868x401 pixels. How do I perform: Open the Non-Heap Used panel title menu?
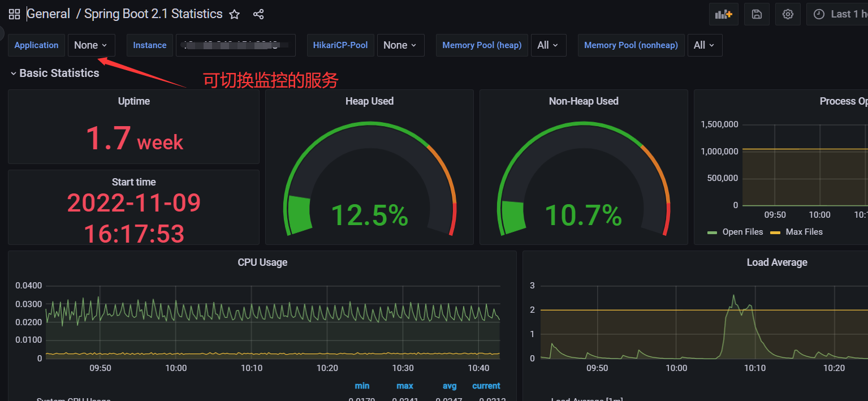pyautogui.click(x=584, y=101)
